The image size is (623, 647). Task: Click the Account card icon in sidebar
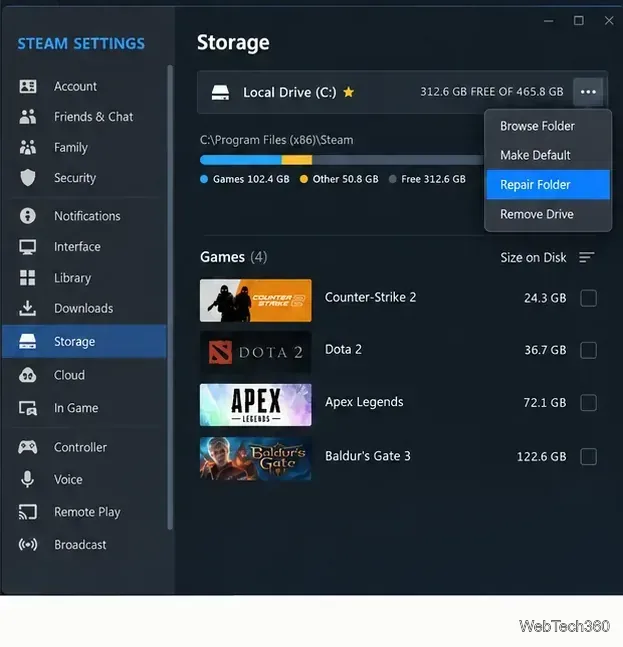(28, 86)
